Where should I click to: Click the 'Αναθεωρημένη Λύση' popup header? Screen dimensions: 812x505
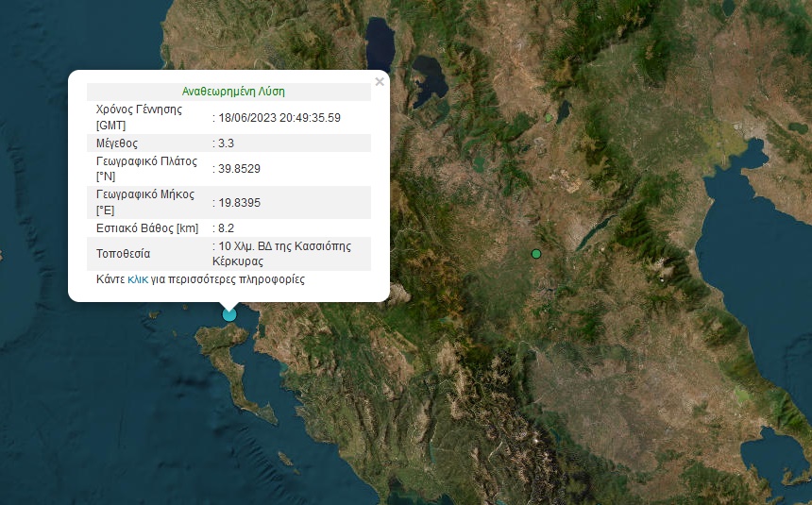tap(233, 92)
